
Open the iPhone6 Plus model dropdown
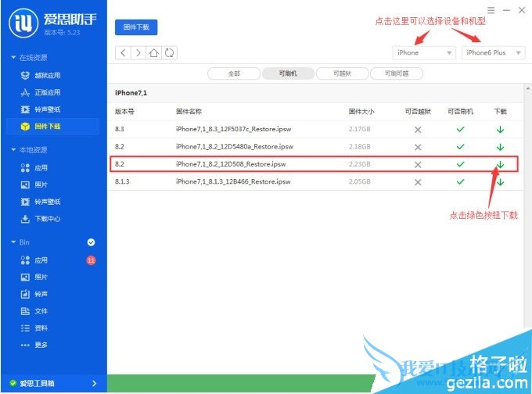pos(492,52)
